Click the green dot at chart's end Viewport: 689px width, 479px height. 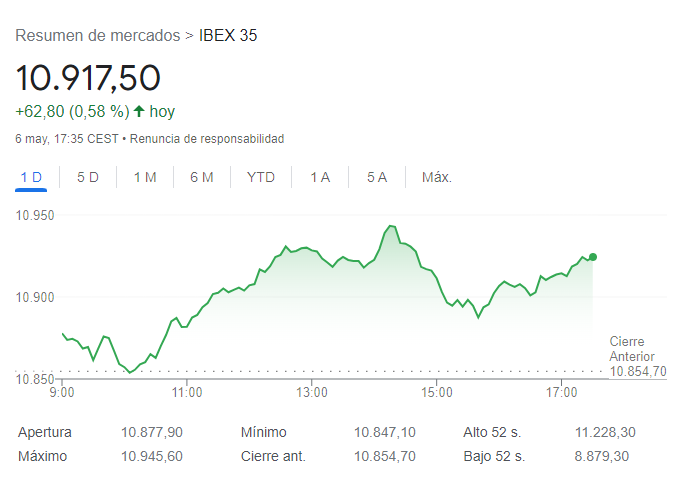593,257
